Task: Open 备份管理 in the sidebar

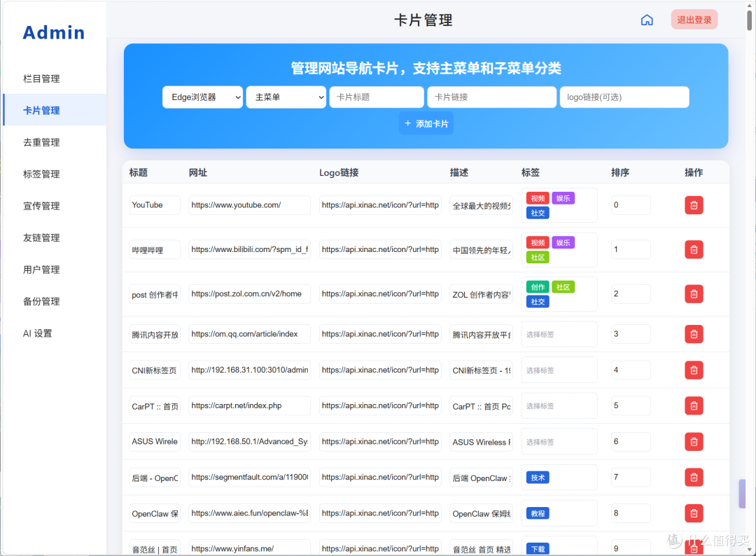Action: (55, 301)
